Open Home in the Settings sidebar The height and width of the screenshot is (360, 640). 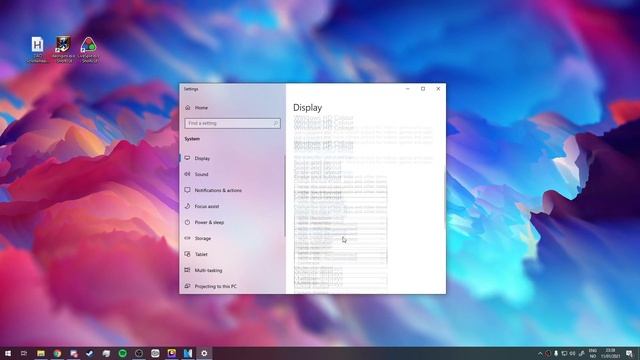(197, 107)
